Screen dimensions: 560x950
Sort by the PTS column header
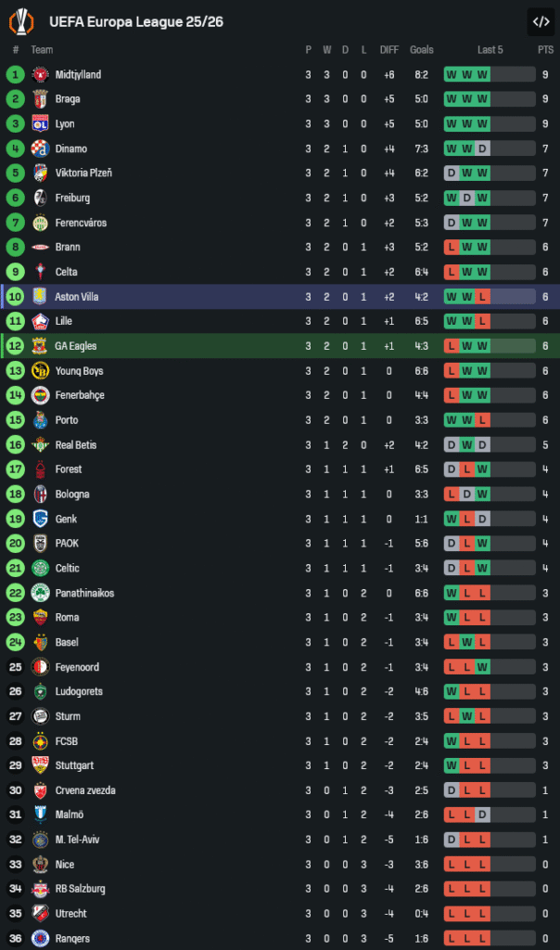(545, 50)
